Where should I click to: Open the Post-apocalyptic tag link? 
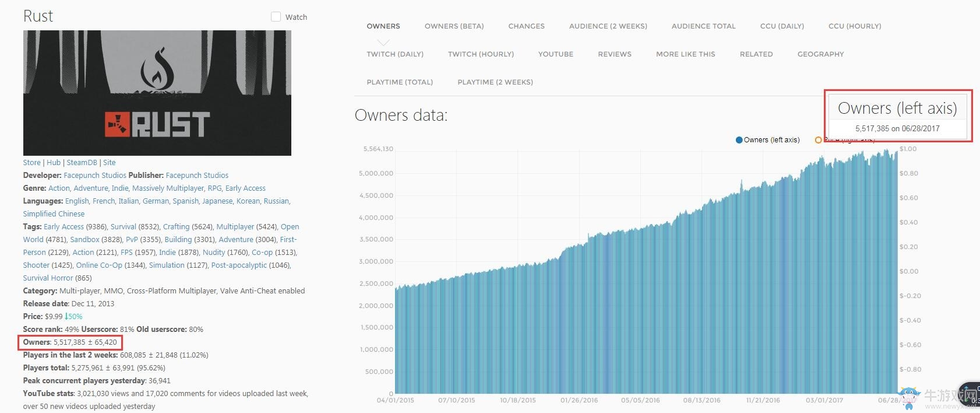tap(239, 265)
